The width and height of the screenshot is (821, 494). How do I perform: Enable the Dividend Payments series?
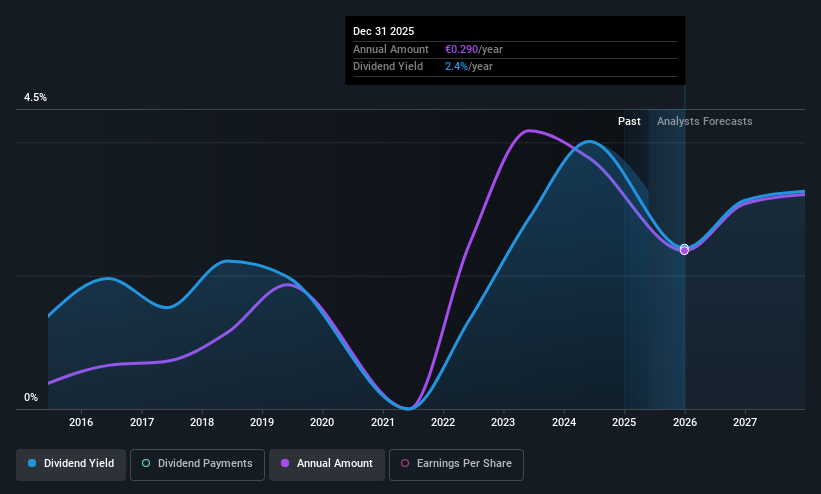click(x=197, y=464)
